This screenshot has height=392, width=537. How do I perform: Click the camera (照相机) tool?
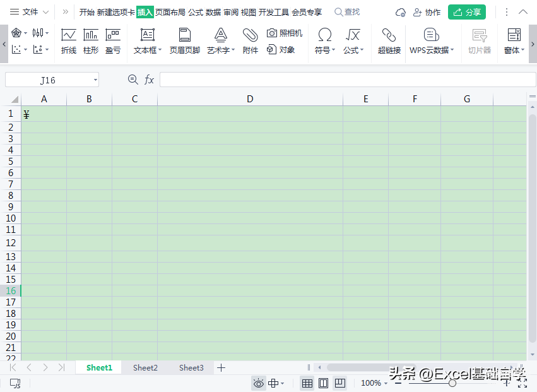pyautogui.click(x=285, y=33)
